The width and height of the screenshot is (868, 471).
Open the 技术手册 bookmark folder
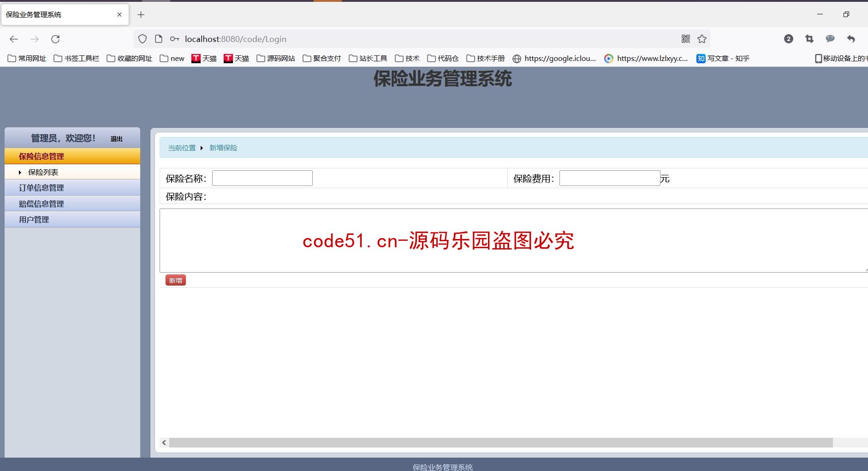coord(486,59)
